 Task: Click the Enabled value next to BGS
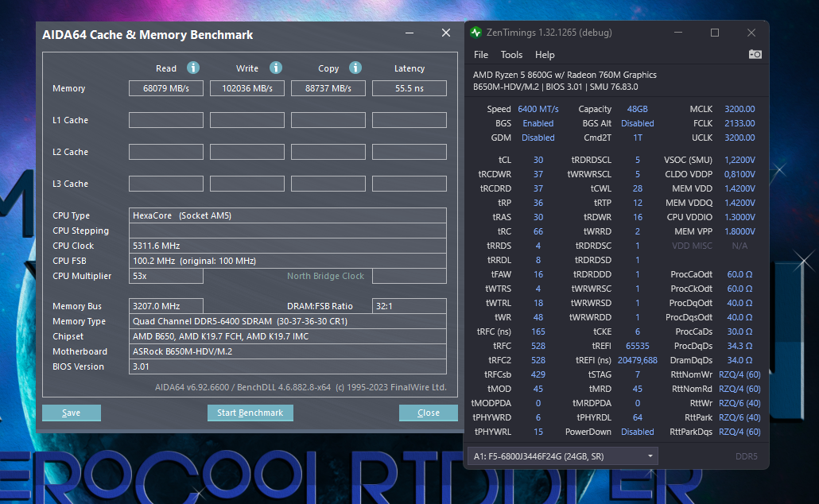(538, 123)
